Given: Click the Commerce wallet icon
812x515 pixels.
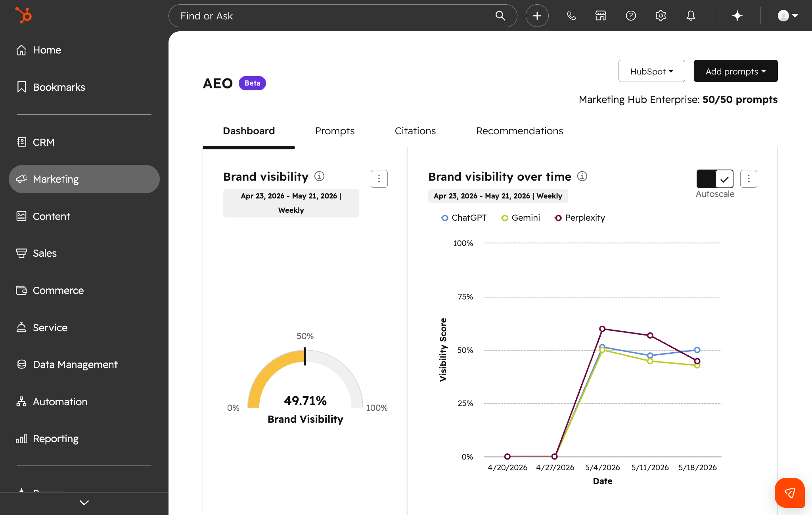Looking at the screenshot, I should pos(21,290).
